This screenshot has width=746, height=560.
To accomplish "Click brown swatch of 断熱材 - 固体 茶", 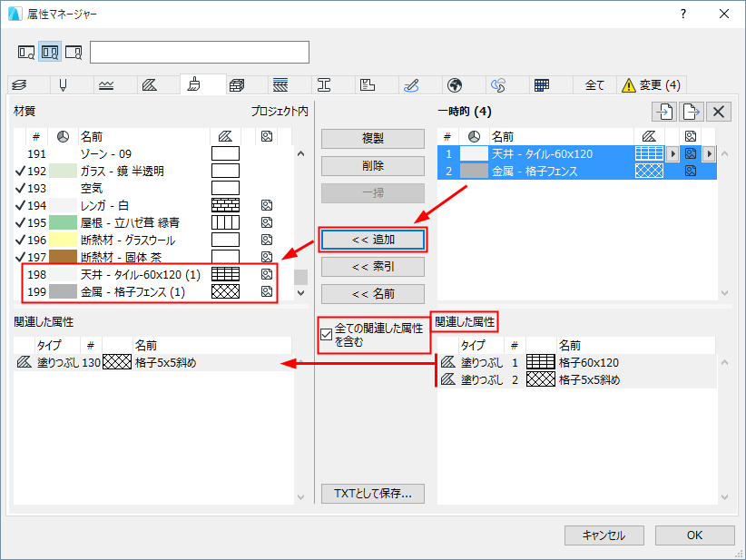I will [63, 257].
